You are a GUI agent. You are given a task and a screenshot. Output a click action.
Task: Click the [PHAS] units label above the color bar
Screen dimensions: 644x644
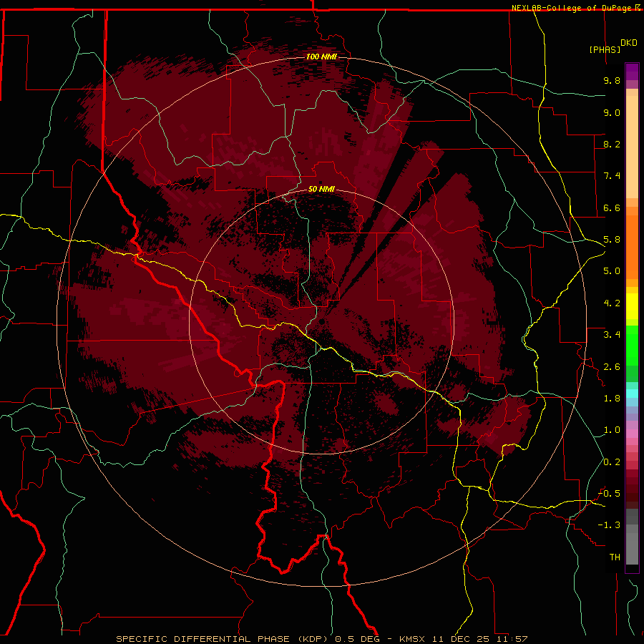coord(605,49)
